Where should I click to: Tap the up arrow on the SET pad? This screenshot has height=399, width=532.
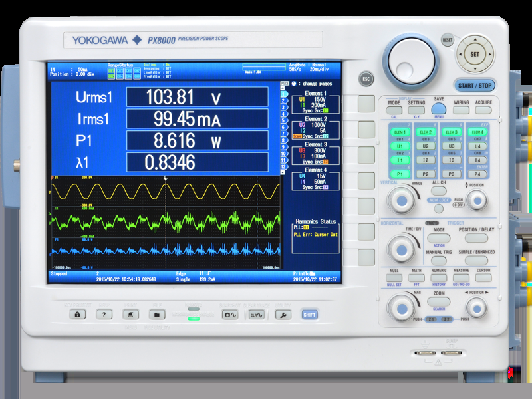click(x=475, y=39)
